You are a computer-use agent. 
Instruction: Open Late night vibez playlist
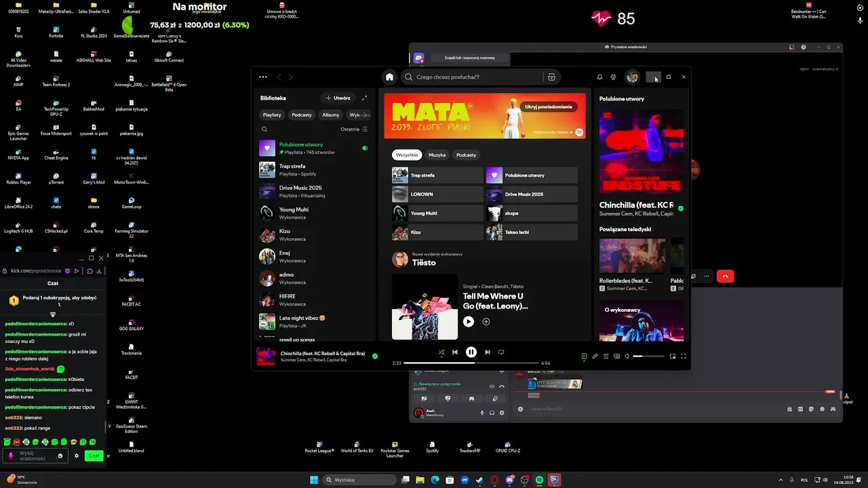click(314, 321)
